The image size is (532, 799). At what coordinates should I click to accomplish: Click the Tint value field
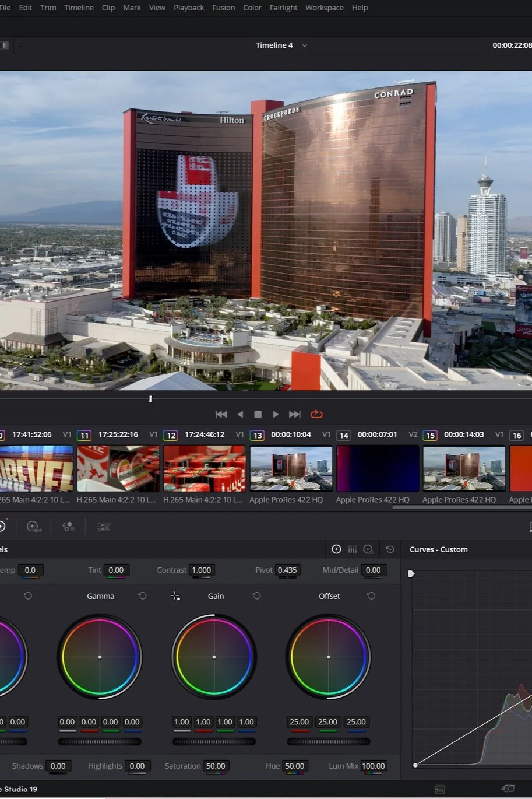point(116,570)
